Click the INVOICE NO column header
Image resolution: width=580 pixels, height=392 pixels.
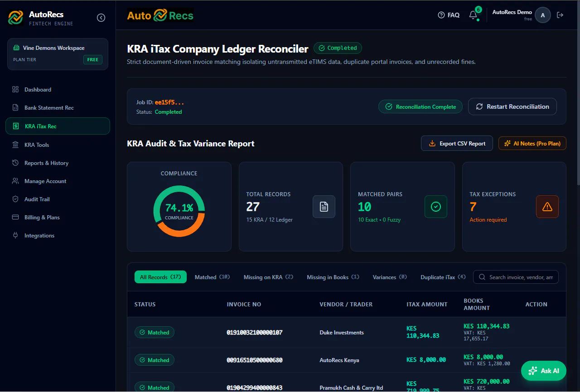(x=244, y=305)
